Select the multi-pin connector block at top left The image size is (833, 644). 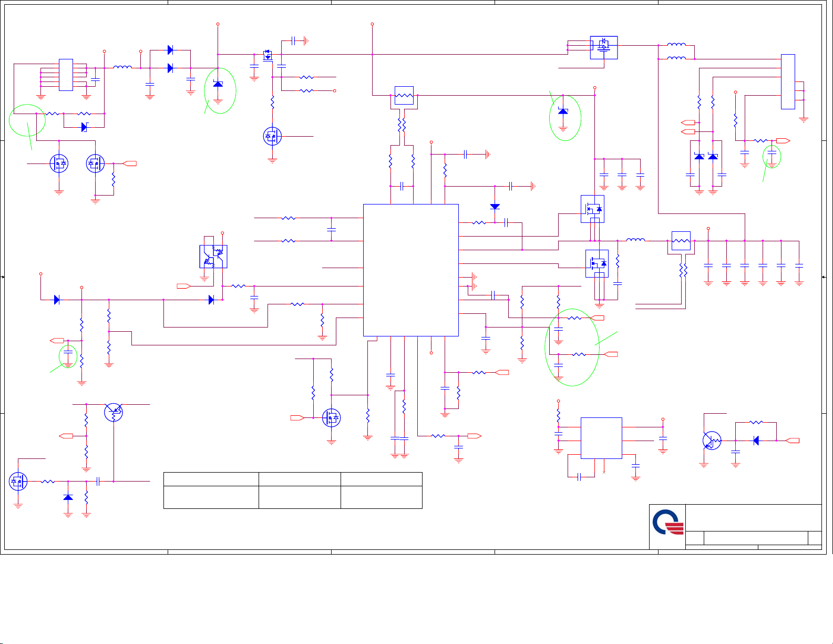pyautogui.click(x=66, y=75)
